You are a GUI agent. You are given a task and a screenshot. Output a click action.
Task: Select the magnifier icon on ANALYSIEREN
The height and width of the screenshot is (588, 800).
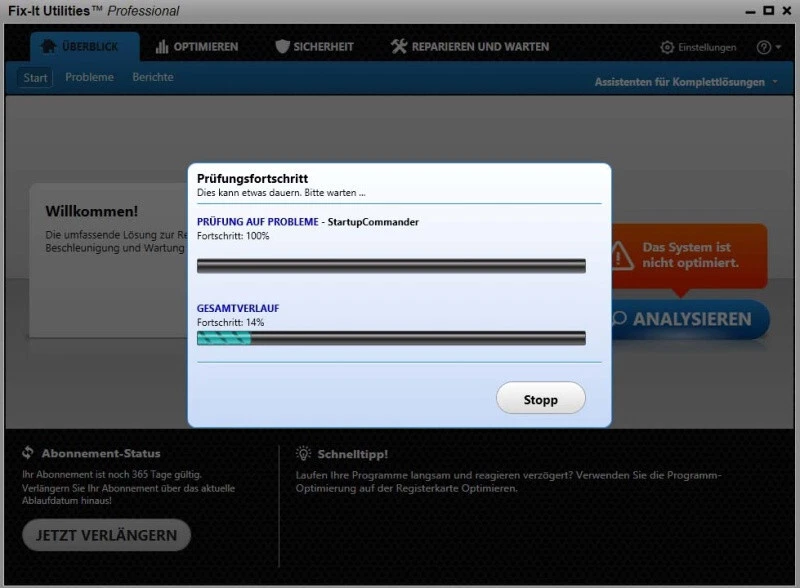[x=621, y=319]
